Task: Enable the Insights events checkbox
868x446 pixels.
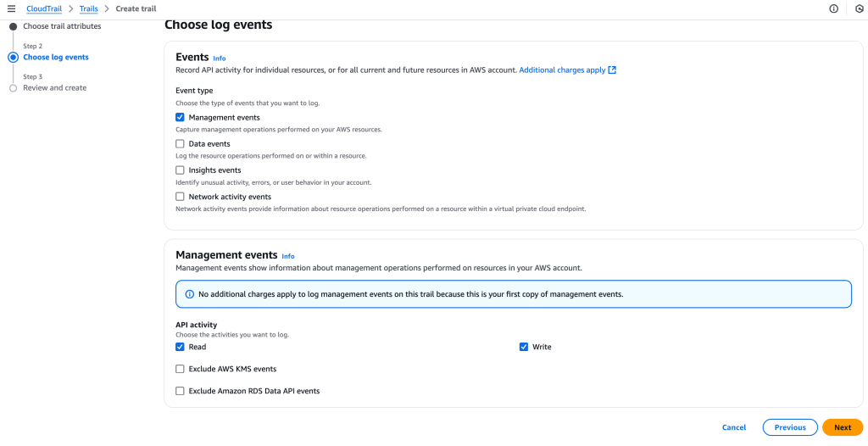Action: (x=180, y=170)
